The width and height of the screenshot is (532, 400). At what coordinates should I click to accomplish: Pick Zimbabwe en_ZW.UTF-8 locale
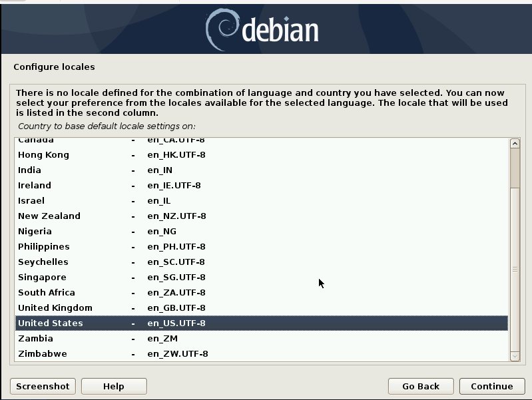click(x=262, y=353)
